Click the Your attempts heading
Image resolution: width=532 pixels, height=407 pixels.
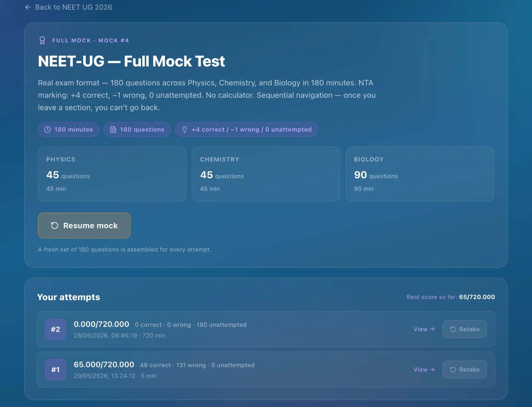pyautogui.click(x=68, y=297)
